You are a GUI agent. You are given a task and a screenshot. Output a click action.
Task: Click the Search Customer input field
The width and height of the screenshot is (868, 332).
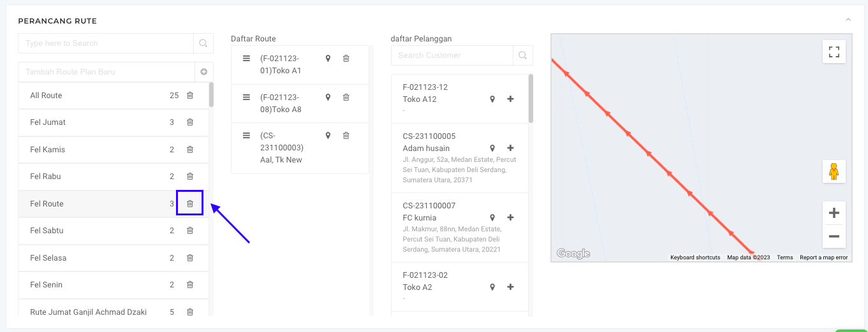pos(452,55)
